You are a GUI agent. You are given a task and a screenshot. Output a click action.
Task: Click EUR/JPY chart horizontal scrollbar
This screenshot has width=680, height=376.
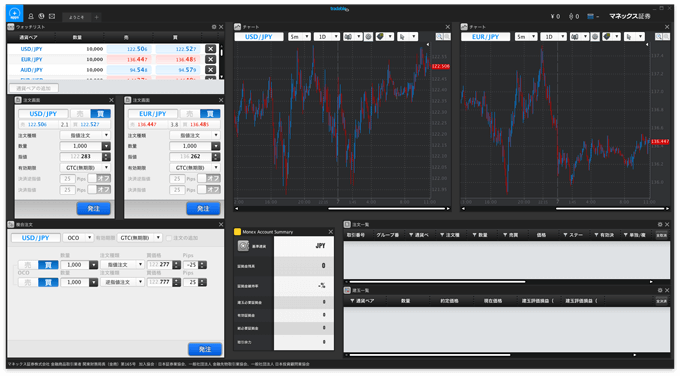pyautogui.click(x=611, y=209)
